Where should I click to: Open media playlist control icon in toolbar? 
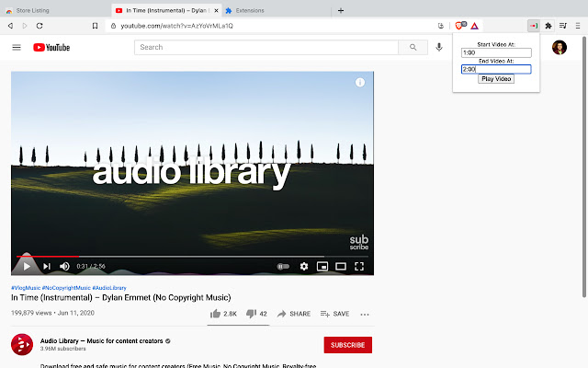coord(563,26)
